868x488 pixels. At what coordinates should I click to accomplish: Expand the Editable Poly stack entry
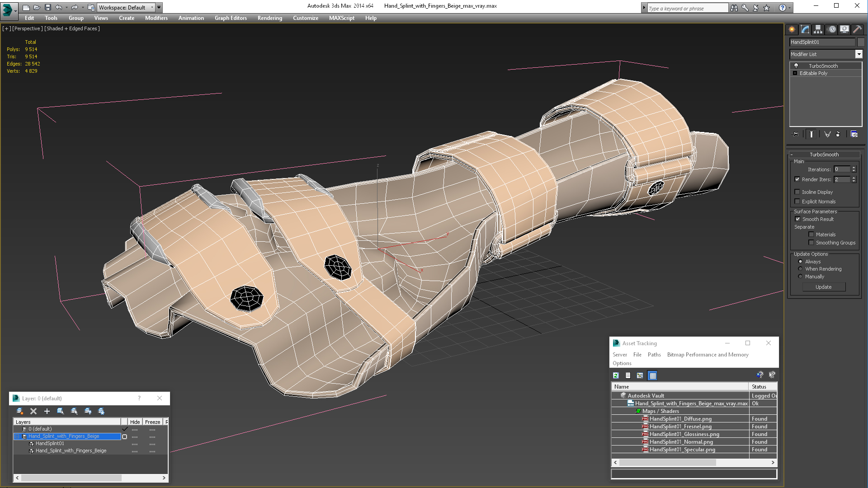click(795, 73)
